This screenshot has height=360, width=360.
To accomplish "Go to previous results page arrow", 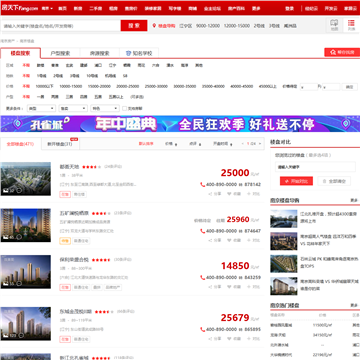I will point(243,144).
